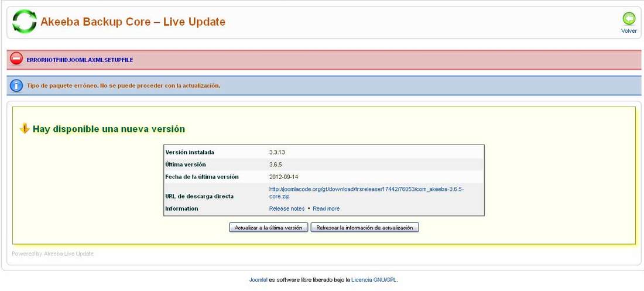Click the green Volver back arrow icon
The height and width of the screenshot is (291, 644).
[x=629, y=19]
